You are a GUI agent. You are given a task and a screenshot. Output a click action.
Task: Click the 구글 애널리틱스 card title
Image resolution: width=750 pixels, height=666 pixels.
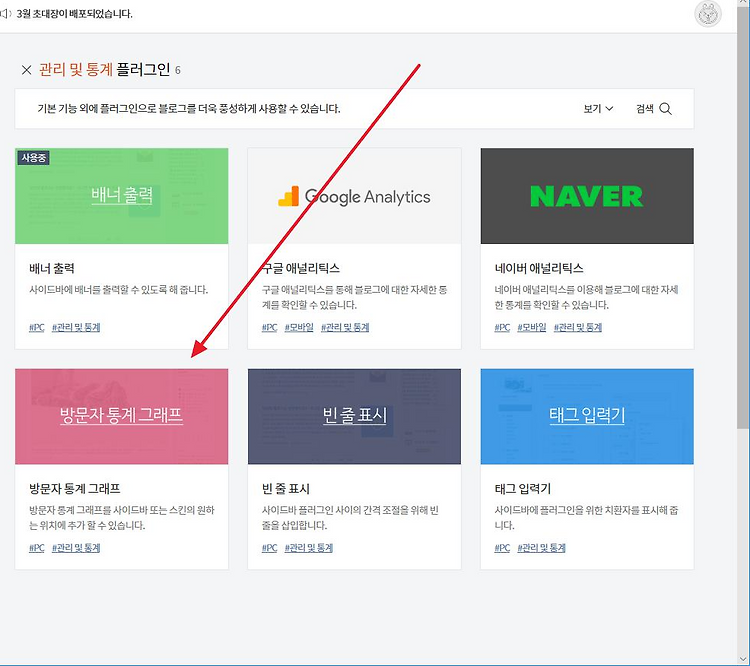tap(300, 268)
